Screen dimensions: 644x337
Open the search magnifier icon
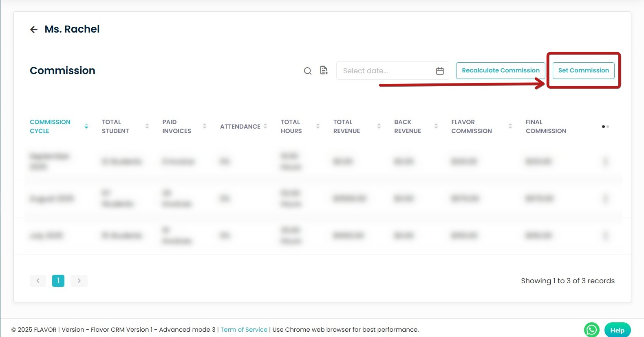(x=308, y=71)
